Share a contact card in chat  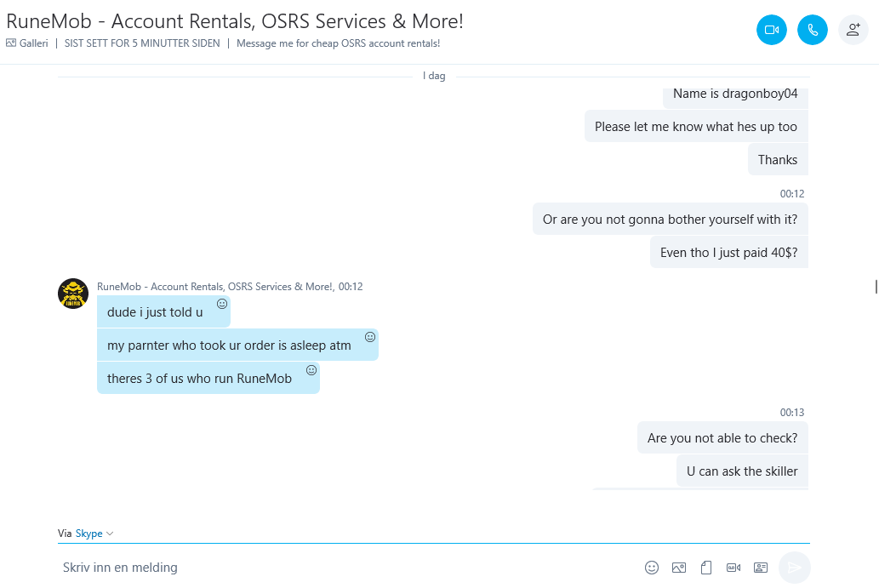(761, 568)
